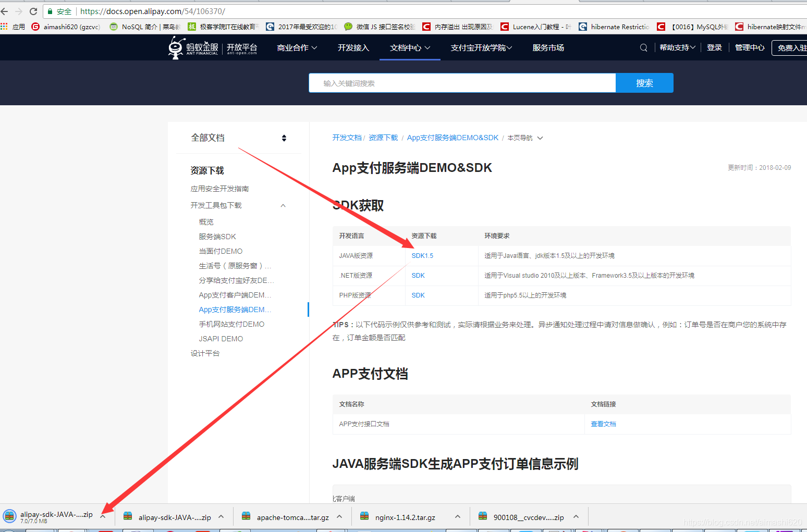
Task: Open the Apps grid in bookmarks bar
Action: coord(4,27)
